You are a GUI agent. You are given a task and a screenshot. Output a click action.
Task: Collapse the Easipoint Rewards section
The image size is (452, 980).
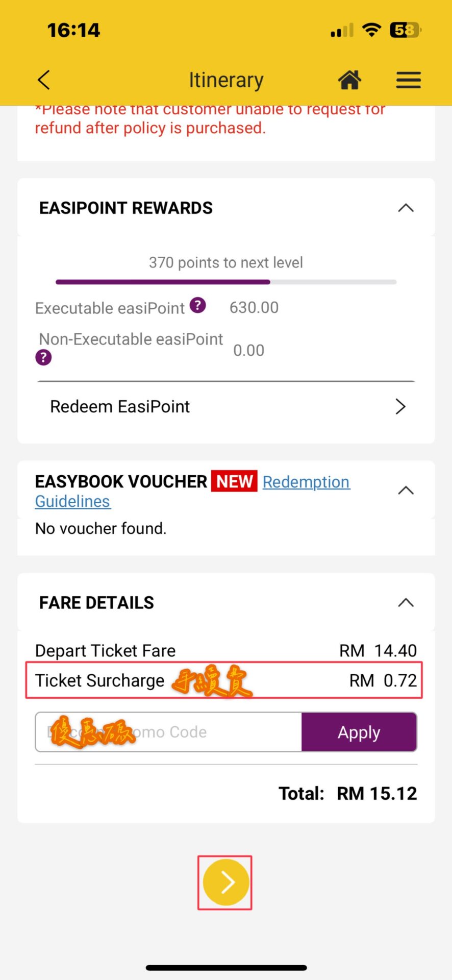pyautogui.click(x=406, y=208)
